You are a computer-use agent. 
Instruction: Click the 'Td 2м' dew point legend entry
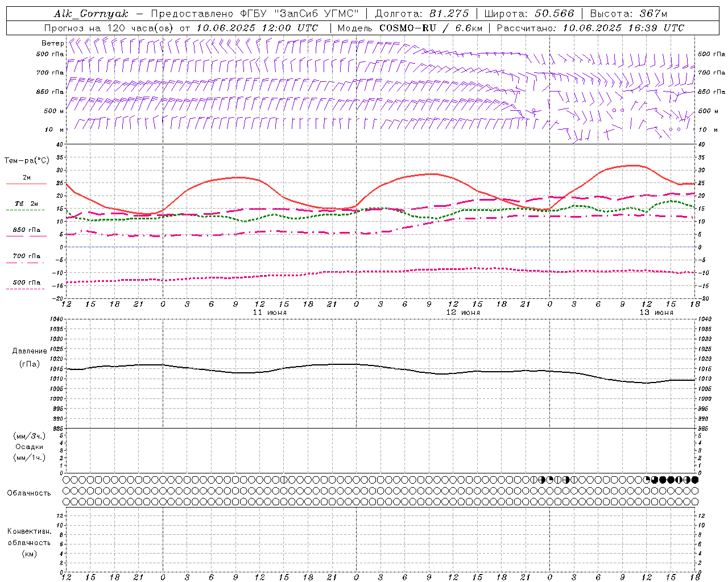click(26, 203)
